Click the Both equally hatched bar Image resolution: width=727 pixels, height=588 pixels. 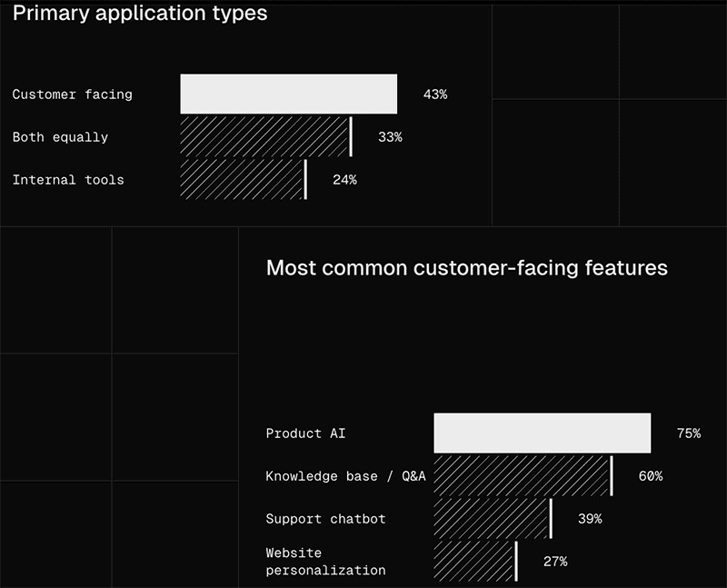click(266, 137)
